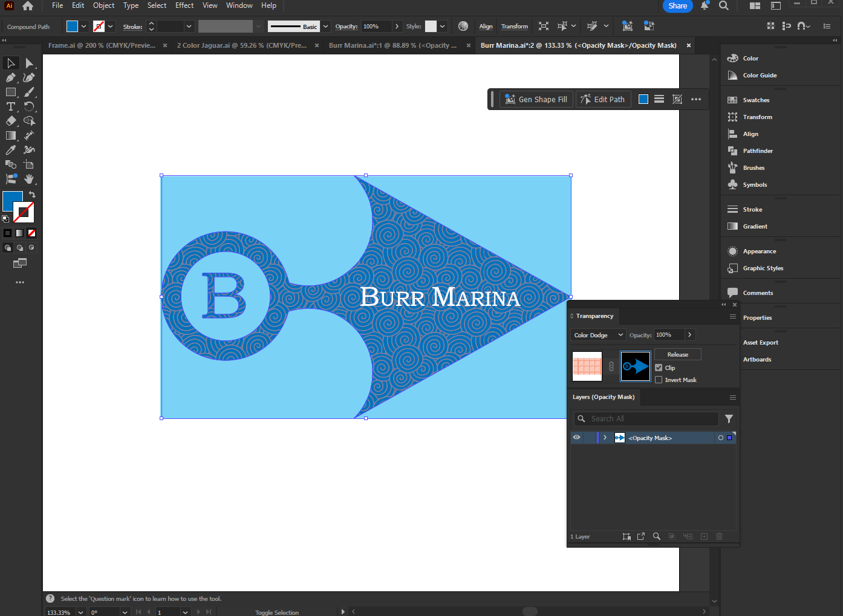
Task: Expand the Opacity Mask layer in the Layers panel
Action: click(605, 437)
